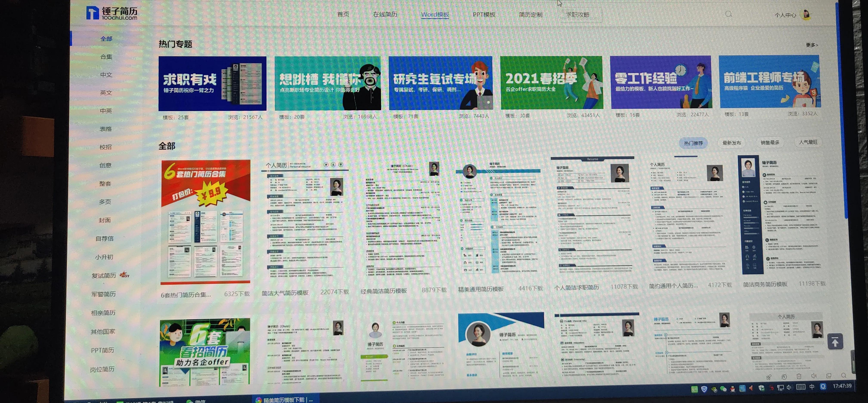Open the network tray icon

(780, 388)
